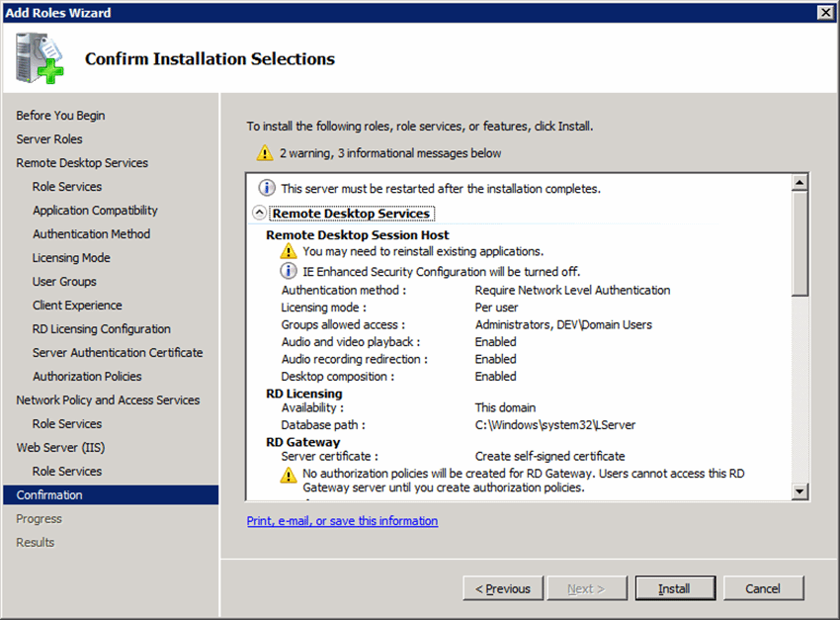Click info icon beside IE Enhanced Security message
Viewport: 840px width, 620px height.
pyautogui.click(x=289, y=271)
